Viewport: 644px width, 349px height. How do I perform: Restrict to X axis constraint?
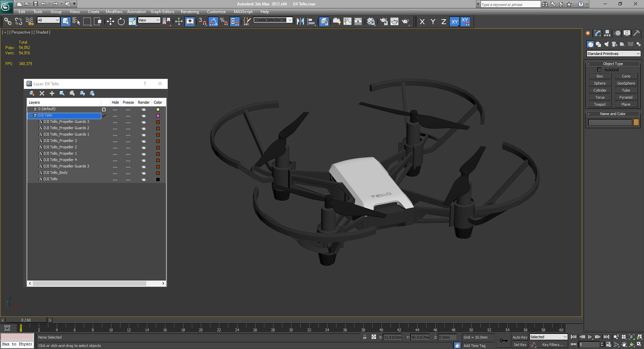[x=422, y=21]
